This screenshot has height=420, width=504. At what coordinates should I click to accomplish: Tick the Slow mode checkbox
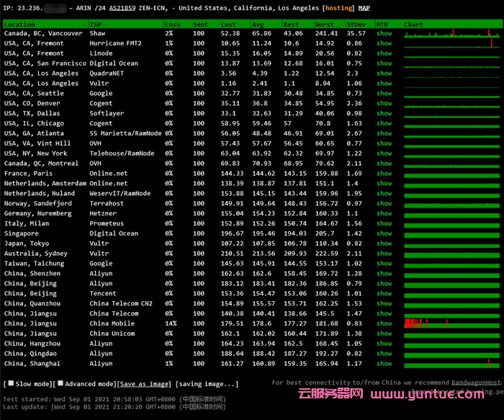pyautogui.click(x=10, y=383)
